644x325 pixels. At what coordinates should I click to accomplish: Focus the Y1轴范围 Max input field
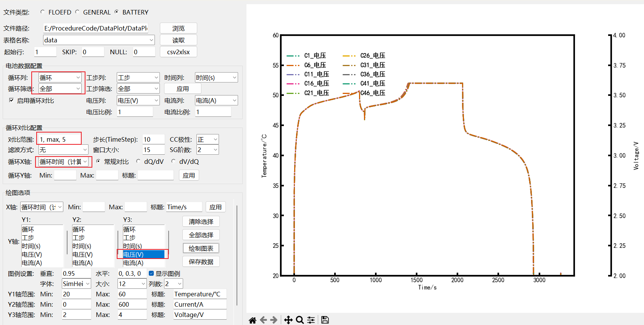point(132,294)
